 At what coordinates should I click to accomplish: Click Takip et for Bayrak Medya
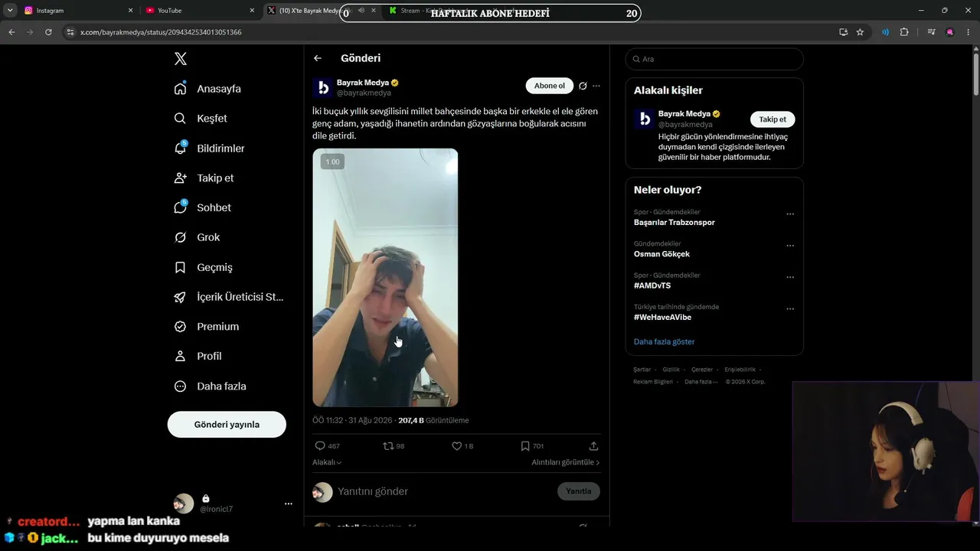click(773, 119)
